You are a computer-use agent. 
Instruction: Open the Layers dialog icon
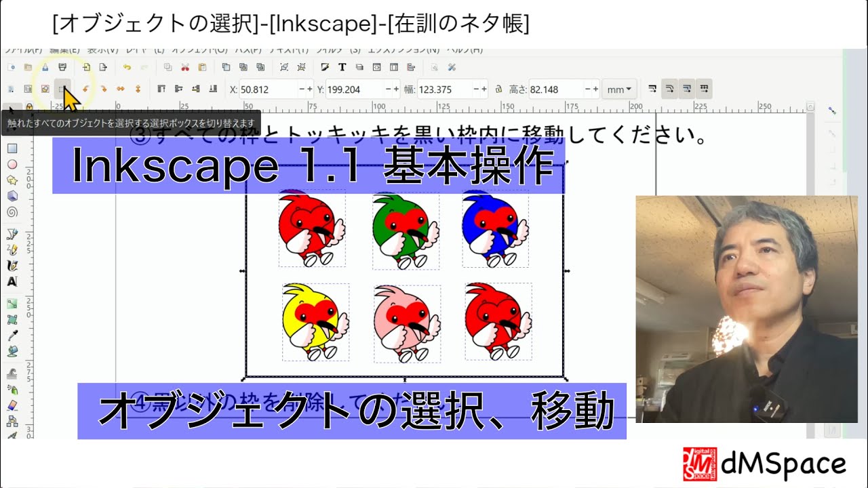pos(359,67)
